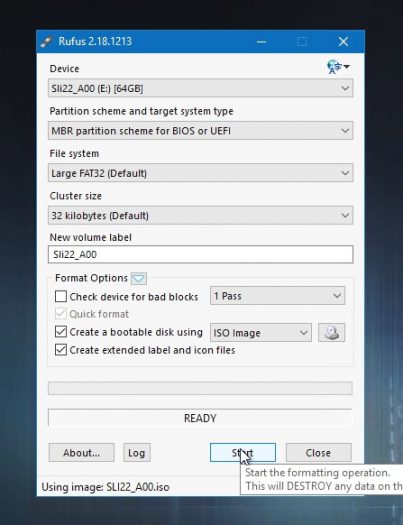Open the language selection globe icon
403x525 pixels.
pos(338,67)
